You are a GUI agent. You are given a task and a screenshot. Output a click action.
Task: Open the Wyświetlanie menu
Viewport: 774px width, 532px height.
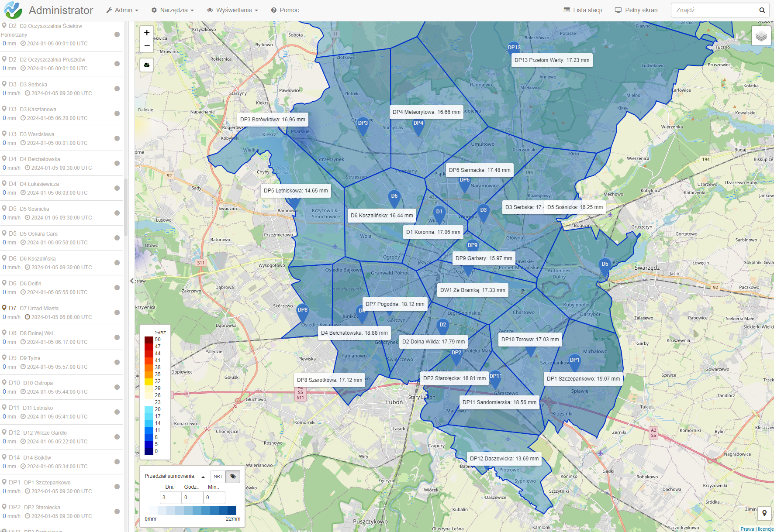coord(232,10)
